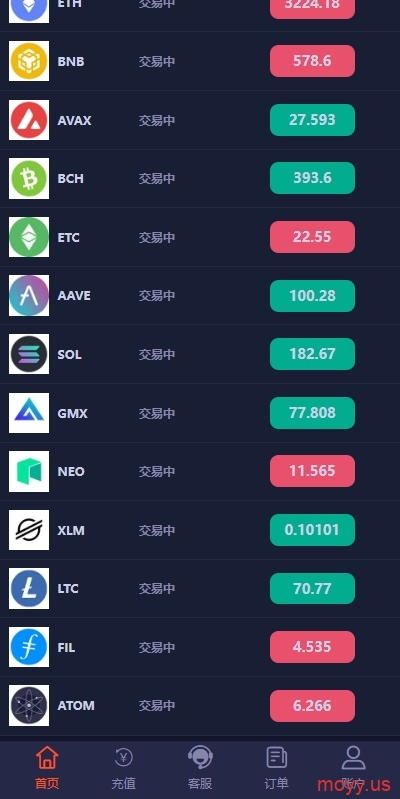This screenshot has width=400, height=799.
Task: Tap the AVAX red triangle logo
Action: click(x=29, y=120)
